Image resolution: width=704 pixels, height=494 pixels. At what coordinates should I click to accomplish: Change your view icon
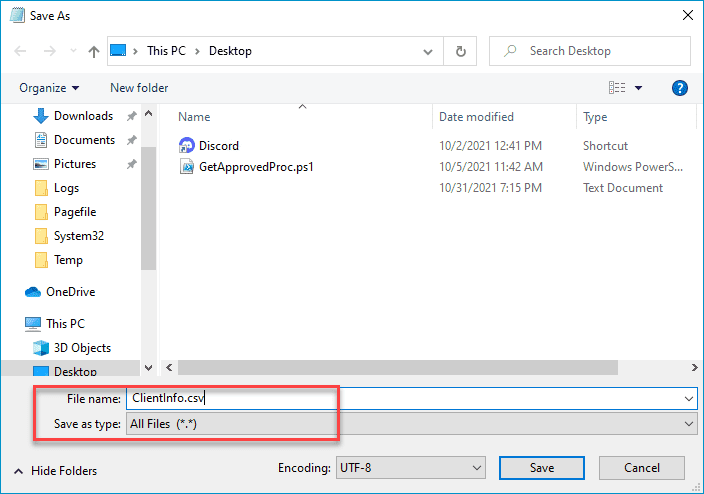click(617, 88)
